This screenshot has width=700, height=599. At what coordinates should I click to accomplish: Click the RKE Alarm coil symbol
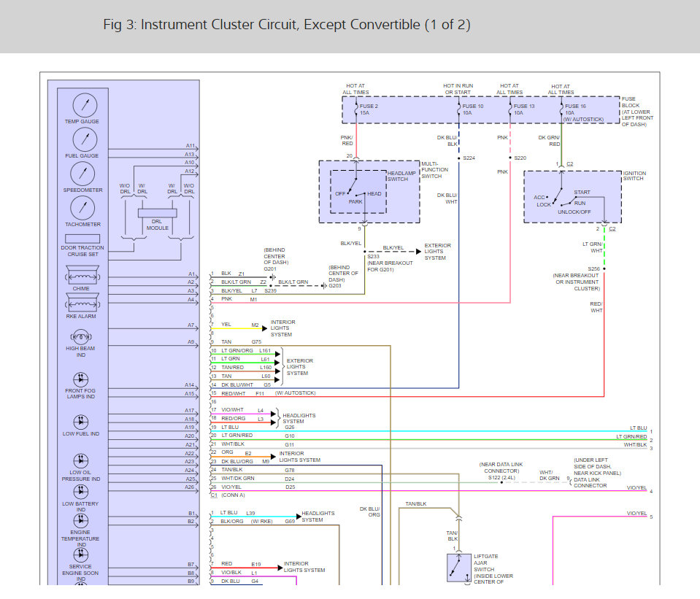pyautogui.click(x=82, y=303)
